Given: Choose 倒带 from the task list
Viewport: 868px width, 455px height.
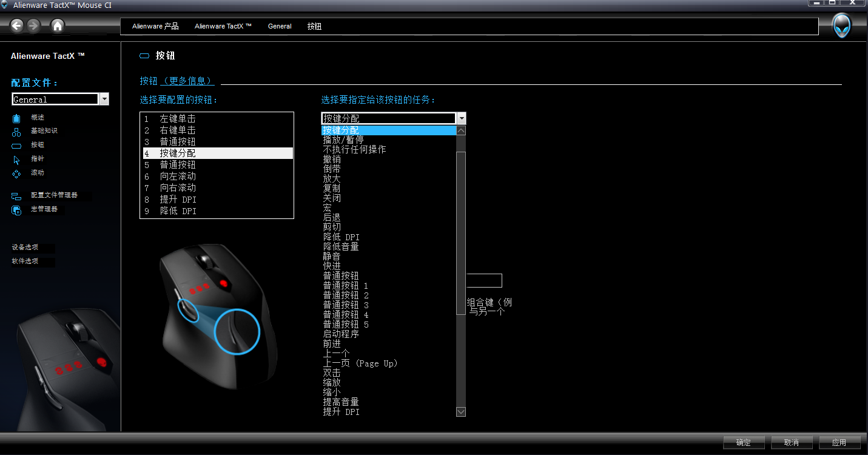Looking at the screenshot, I should (x=389, y=169).
